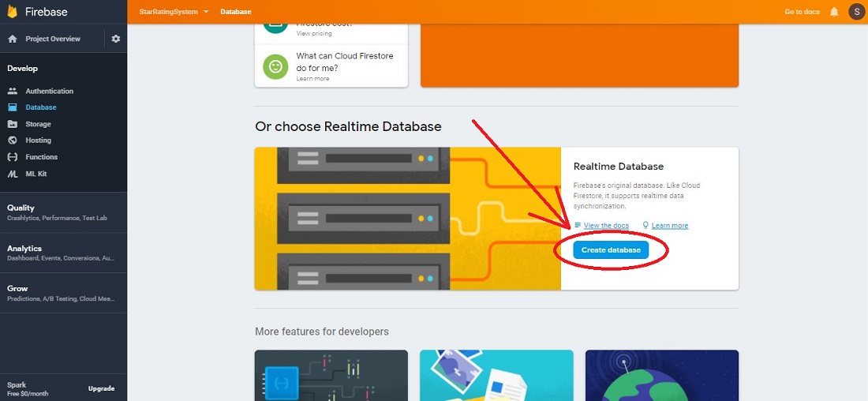Expand the Analytics section
Image resolution: width=868 pixels, height=401 pixels.
point(64,253)
